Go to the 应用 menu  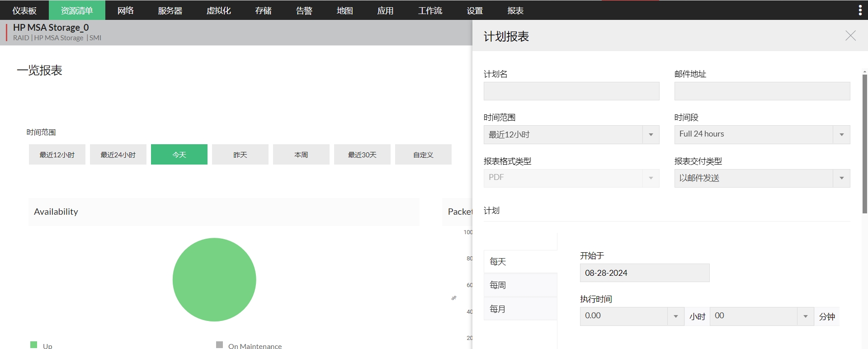click(386, 10)
